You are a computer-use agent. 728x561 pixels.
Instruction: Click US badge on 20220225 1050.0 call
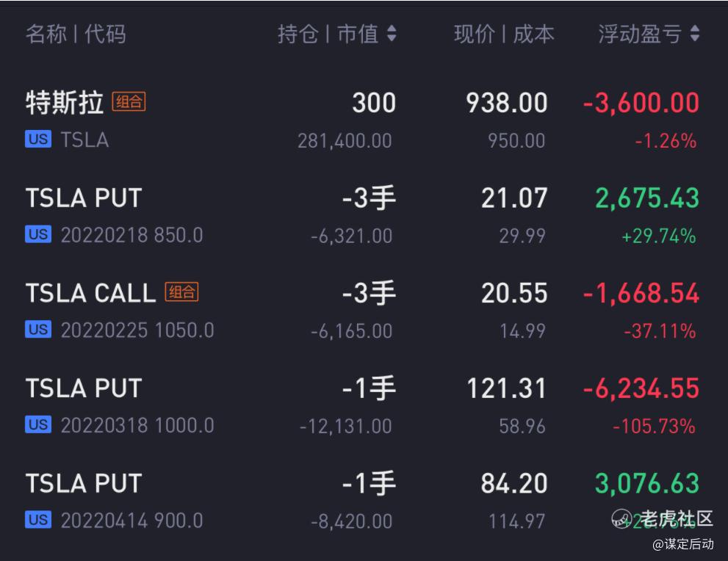[38, 330]
